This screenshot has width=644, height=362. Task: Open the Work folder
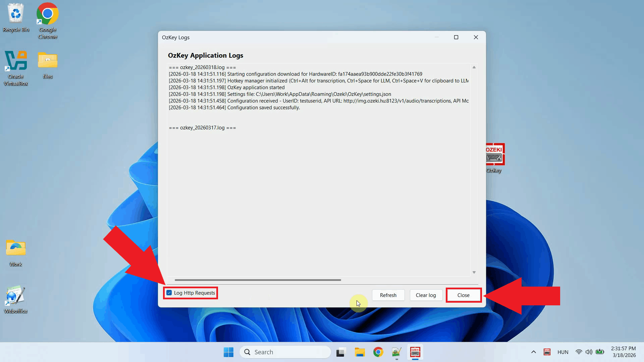(x=15, y=248)
